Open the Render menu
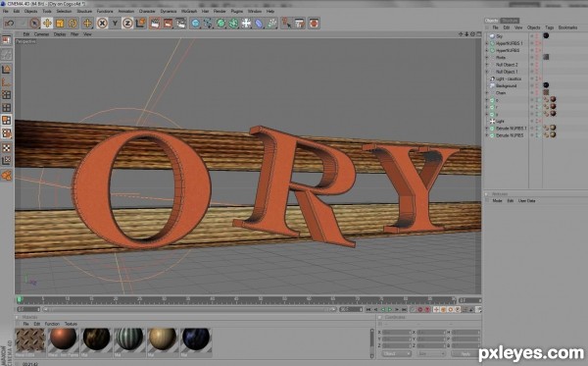 tap(220, 11)
